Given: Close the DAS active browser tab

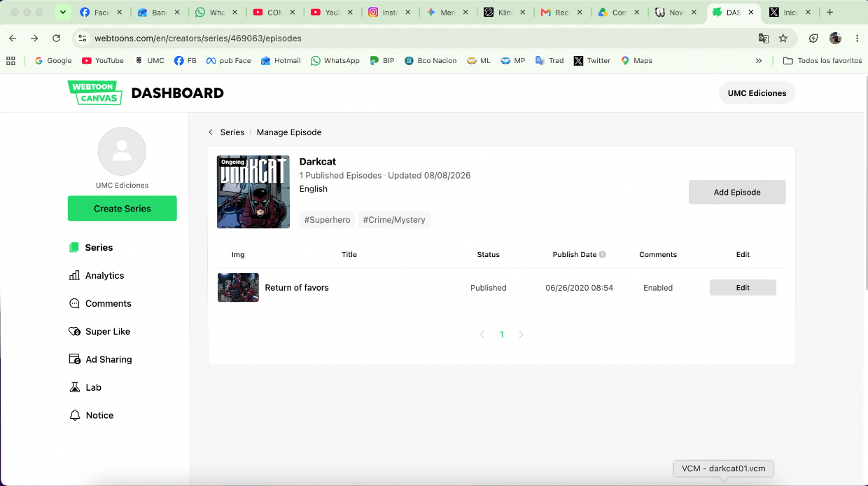Looking at the screenshot, I should (751, 13).
